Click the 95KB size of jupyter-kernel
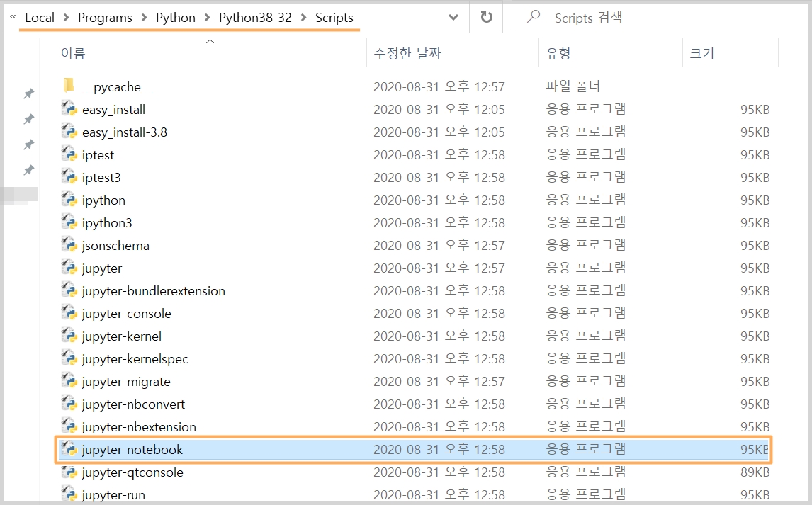The width and height of the screenshot is (812, 505). point(755,336)
